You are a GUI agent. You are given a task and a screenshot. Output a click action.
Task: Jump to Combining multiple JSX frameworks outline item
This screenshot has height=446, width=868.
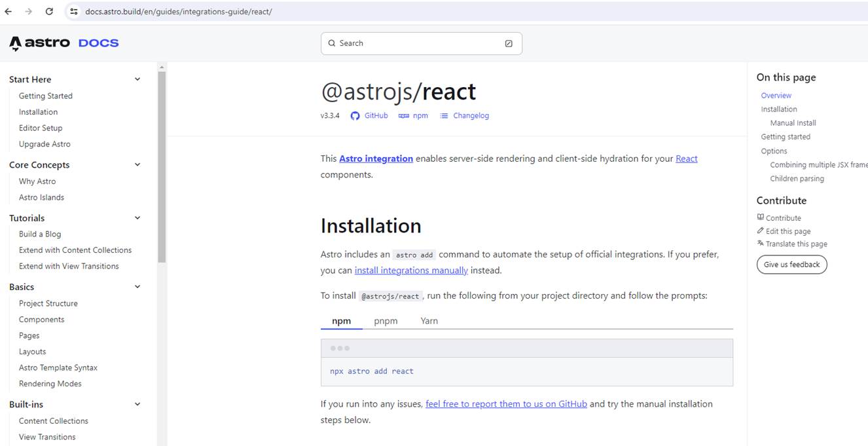pos(819,165)
